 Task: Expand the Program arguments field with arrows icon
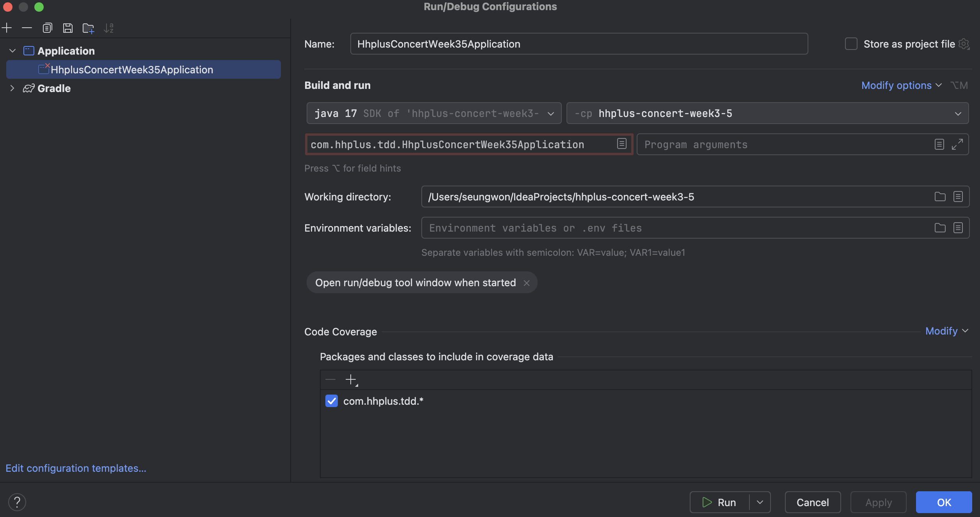[957, 144]
